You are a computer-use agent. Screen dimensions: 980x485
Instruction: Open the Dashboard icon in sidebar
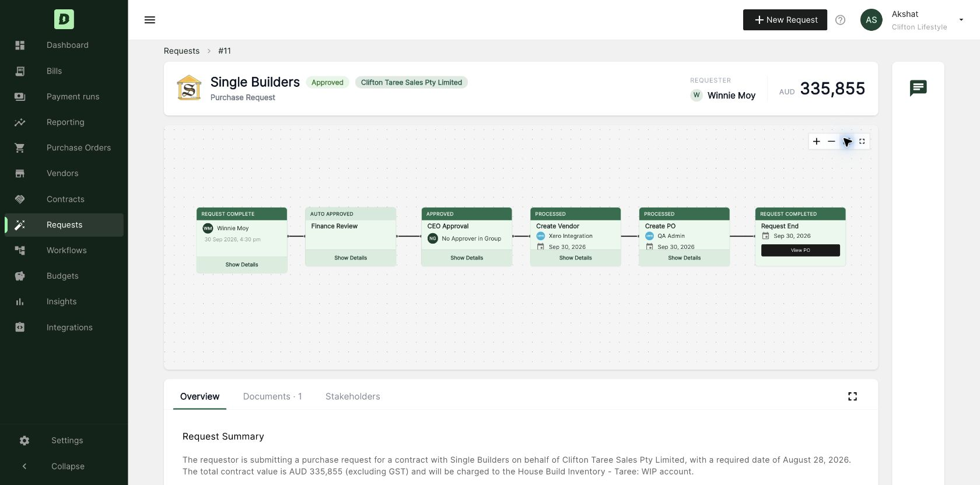point(20,45)
